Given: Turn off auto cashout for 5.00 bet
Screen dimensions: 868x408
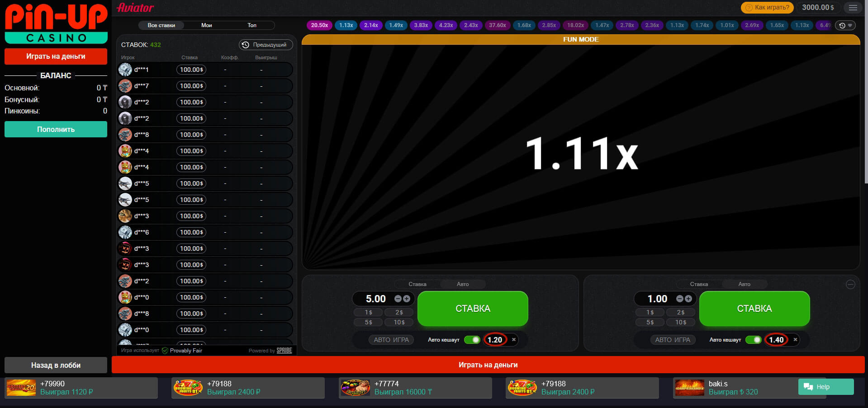Looking at the screenshot, I should pos(472,340).
